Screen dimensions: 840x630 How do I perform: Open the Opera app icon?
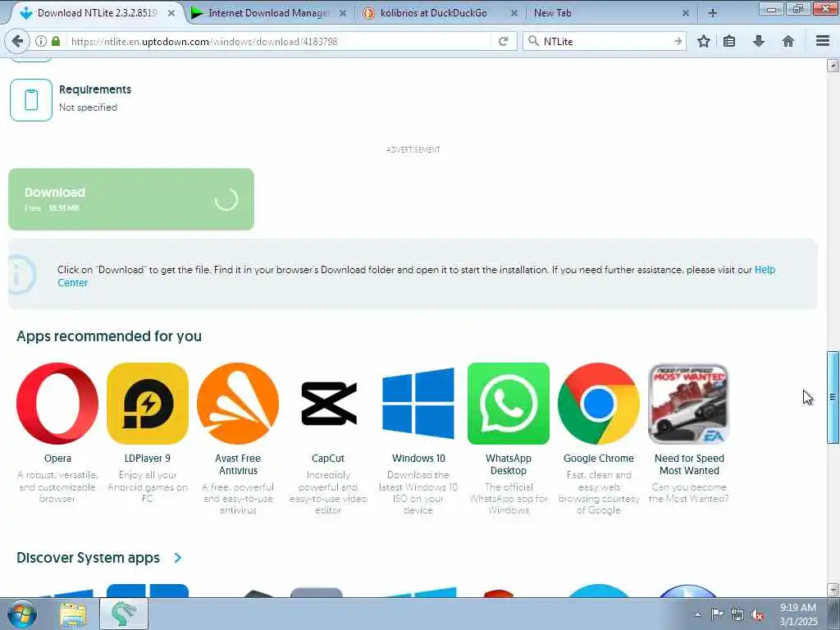57,404
